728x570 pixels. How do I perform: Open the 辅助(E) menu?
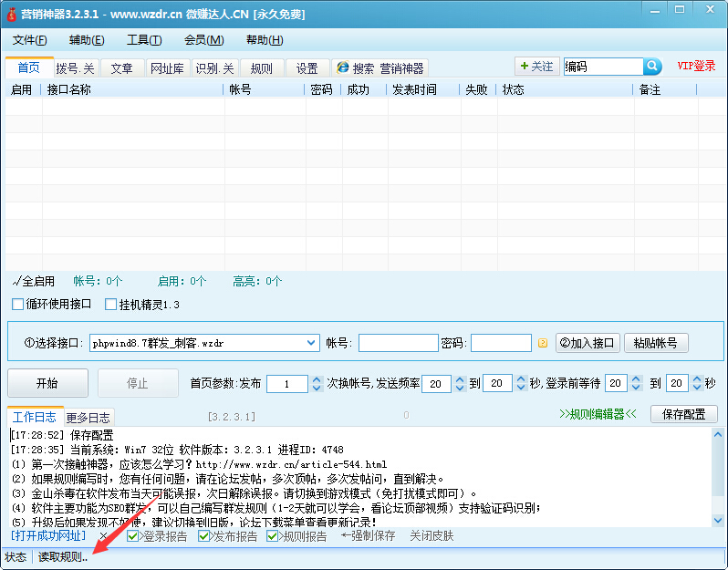[87, 40]
